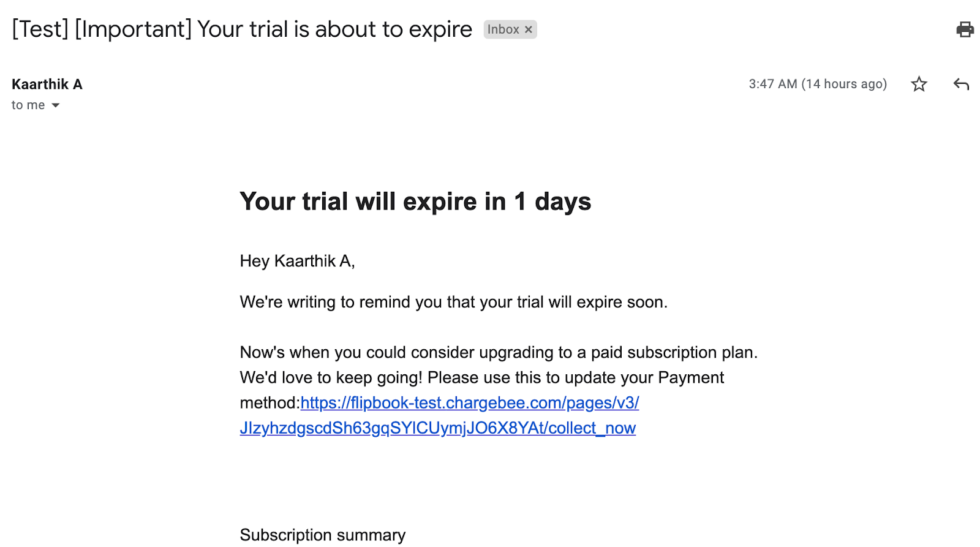Click the "Now's when you could consider" line
The height and width of the screenshot is (547, 980).
(499, 352)
